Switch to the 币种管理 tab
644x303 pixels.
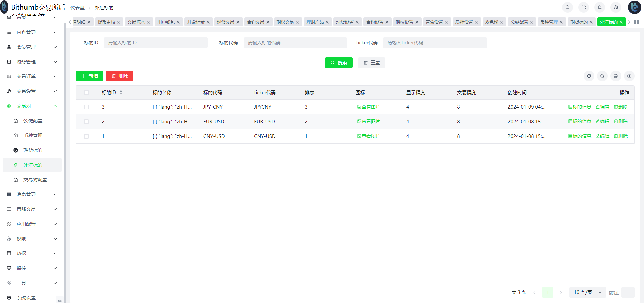coord(549,22)
